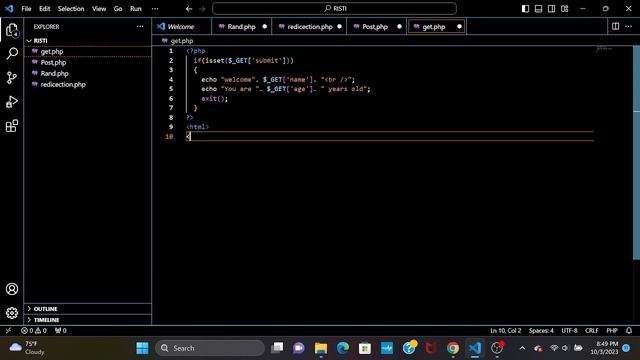Open editor More Actions ellipsis
Image resolution: width=640 pixels, height=360 pixels.
point(629,27)
